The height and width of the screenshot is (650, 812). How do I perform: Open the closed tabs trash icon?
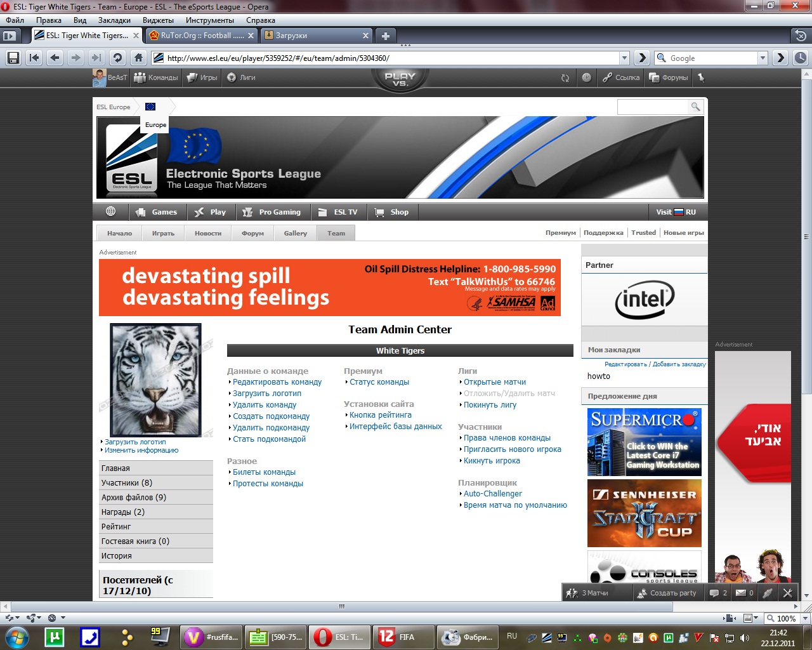pyautogui.click(x=801, y=36)
